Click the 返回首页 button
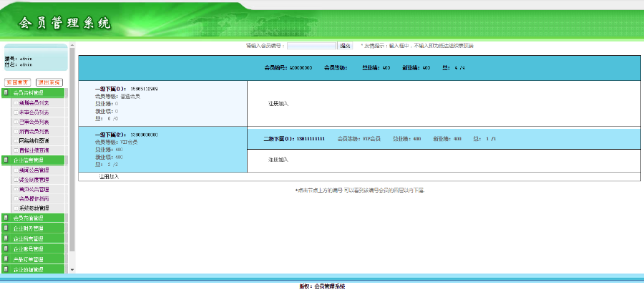 tap(18, 82)
